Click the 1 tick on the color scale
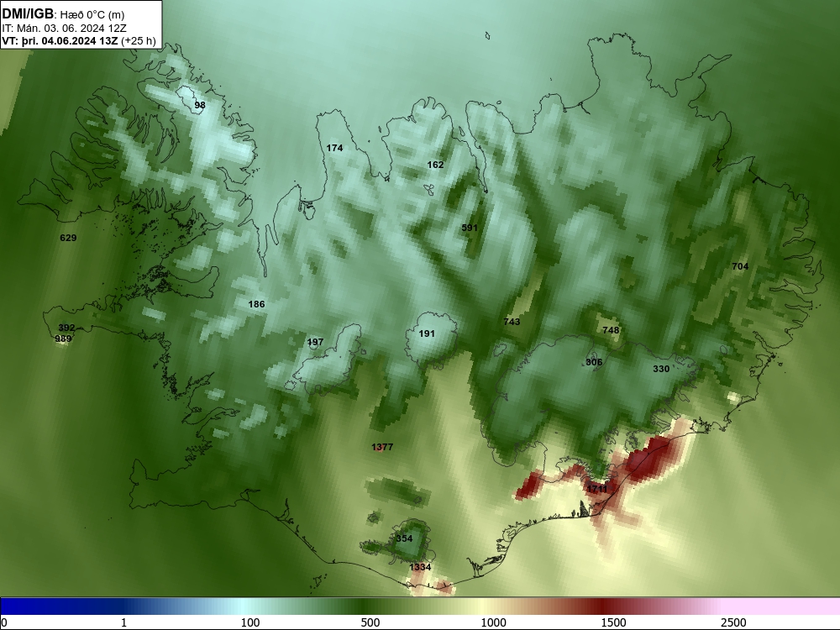The width and height of the screenshot is (840, 630). tap(123, 622)
